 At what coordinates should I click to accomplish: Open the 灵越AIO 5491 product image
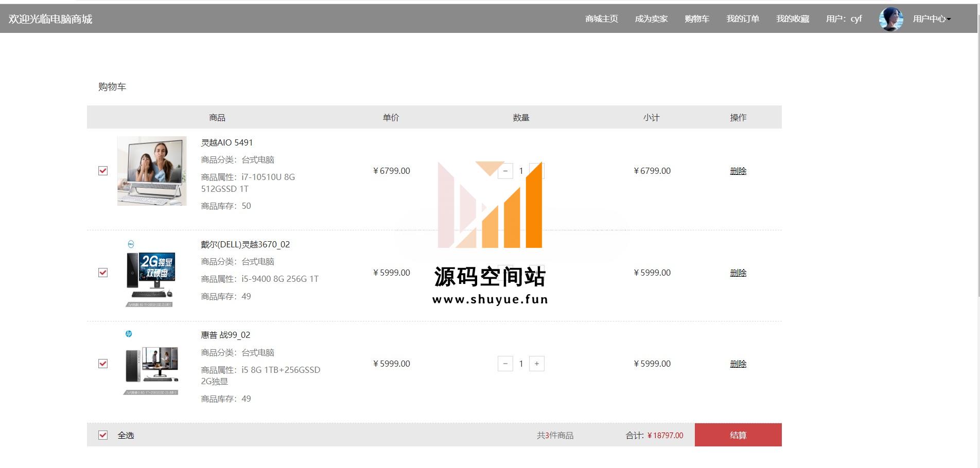152,171
